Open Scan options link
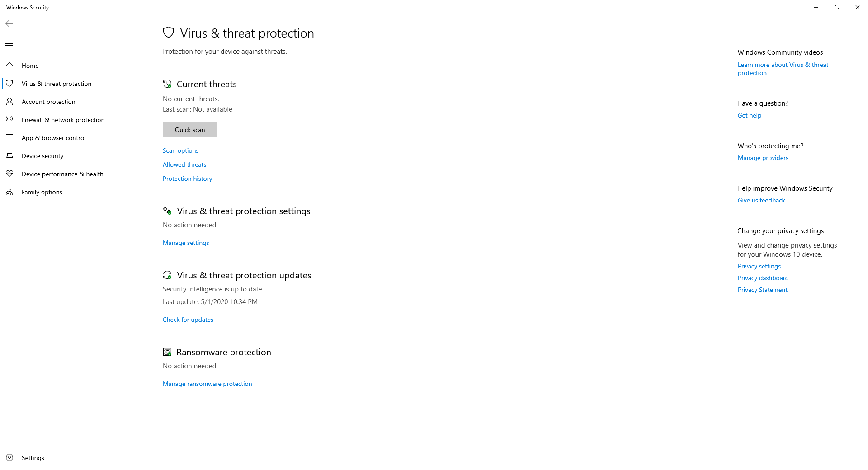The image size is (868, 470). pos(181,150)
